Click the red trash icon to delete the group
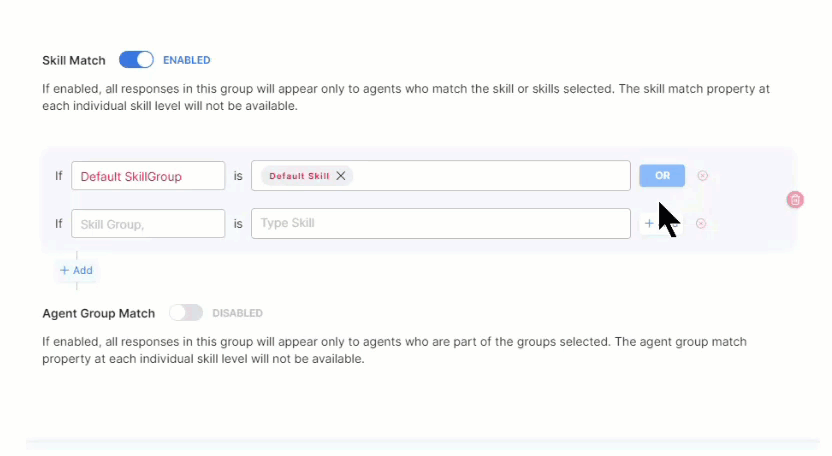The image size is (832, 456). (795, 200)
